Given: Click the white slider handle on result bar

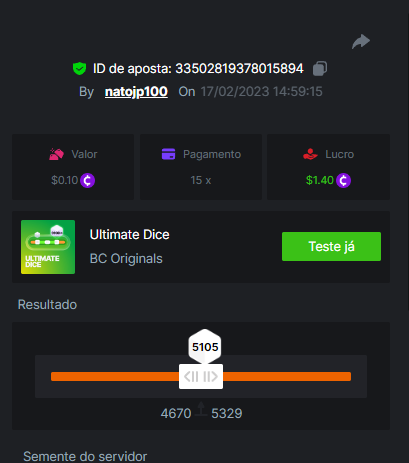Looking at the screenshot, I should [201, 376].
